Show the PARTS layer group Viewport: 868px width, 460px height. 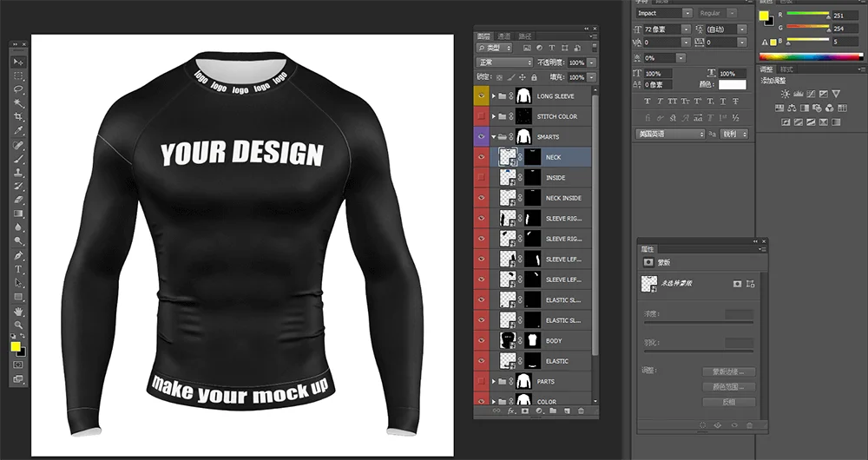481,381
